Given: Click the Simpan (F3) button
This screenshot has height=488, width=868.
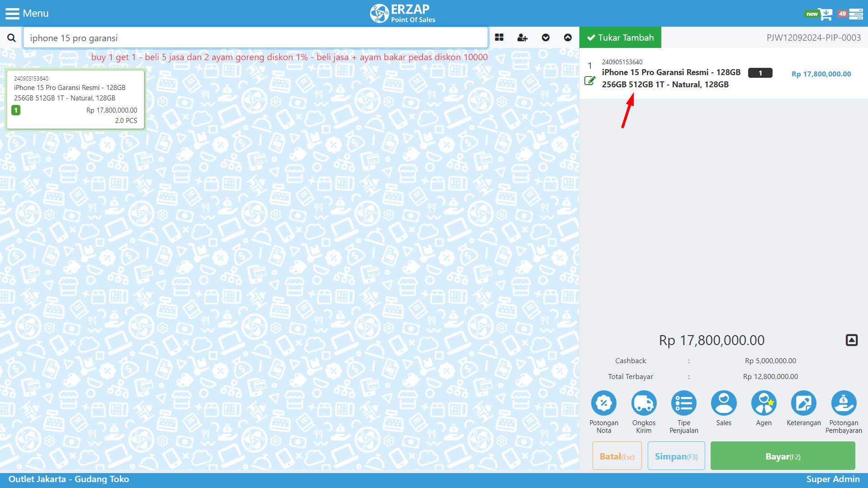Looking at the screenshot, I should (x=676, y=456).
